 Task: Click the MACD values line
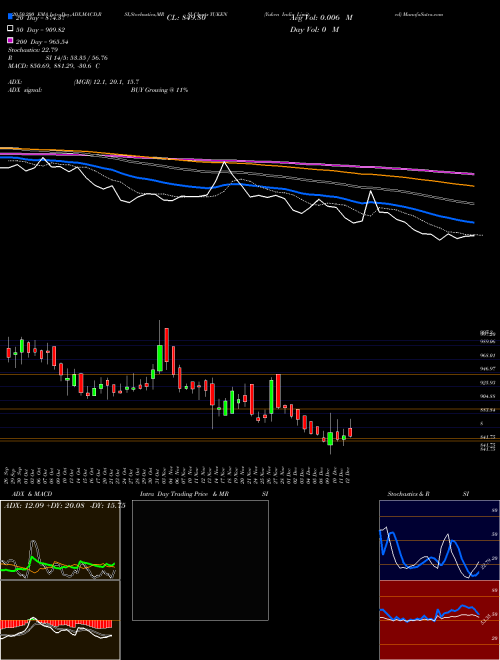coord(54,66)
